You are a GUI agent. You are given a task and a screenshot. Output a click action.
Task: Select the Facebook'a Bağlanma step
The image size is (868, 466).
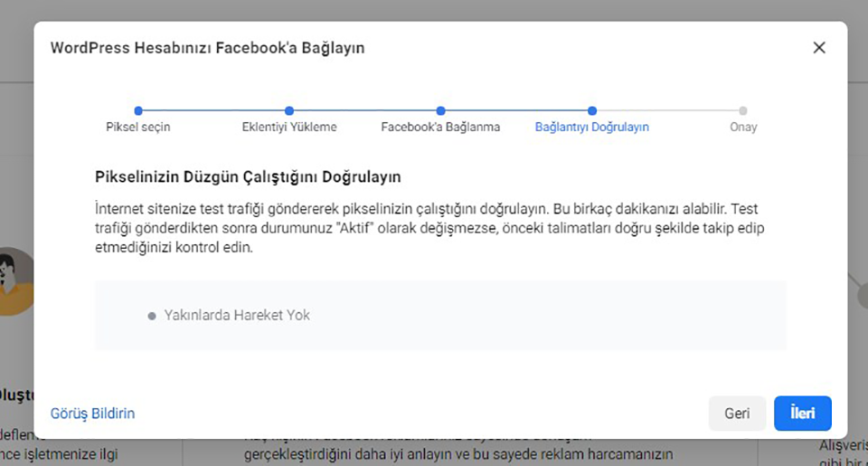coord(440,127)
